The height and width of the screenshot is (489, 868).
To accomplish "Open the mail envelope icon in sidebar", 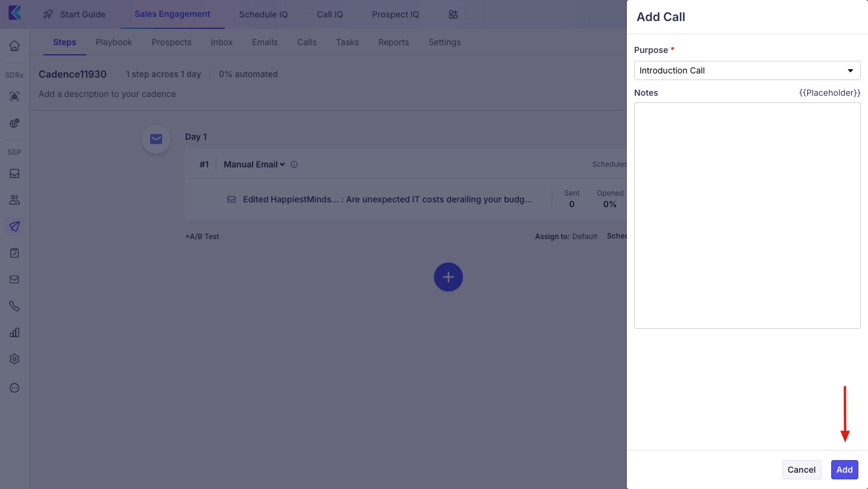I will 14,279.
